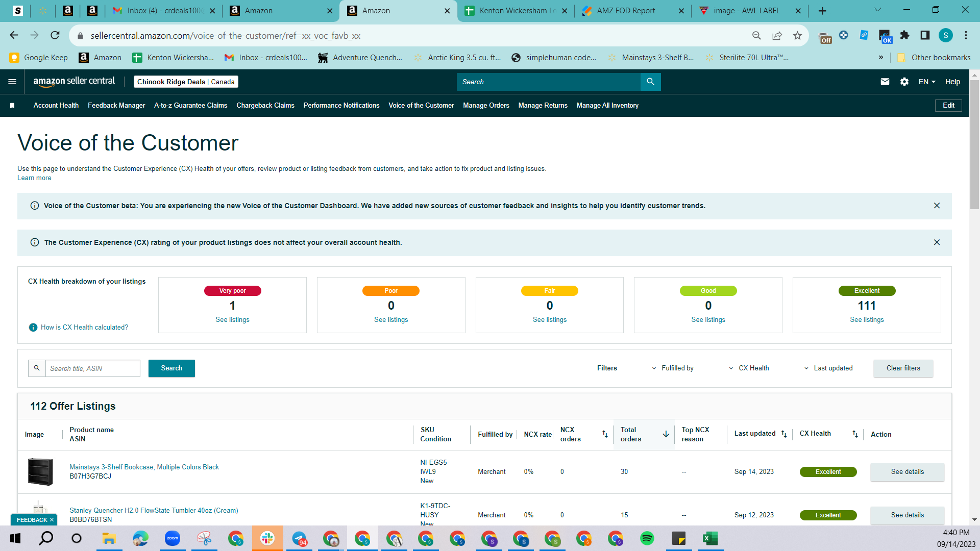The width and height of the screenshot is (980, 551).
Task: Open Chrome's three-dot menu
Action: (x=966, y=35)
